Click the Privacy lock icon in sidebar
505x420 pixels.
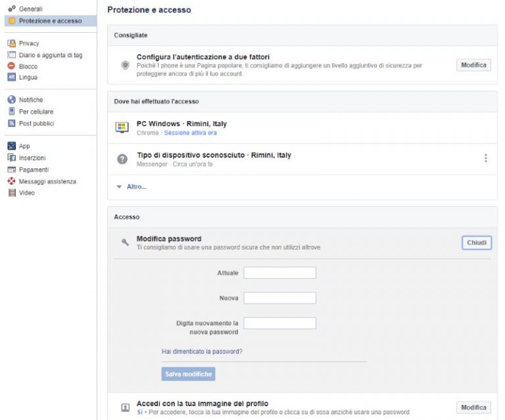(x=11, y=43)
